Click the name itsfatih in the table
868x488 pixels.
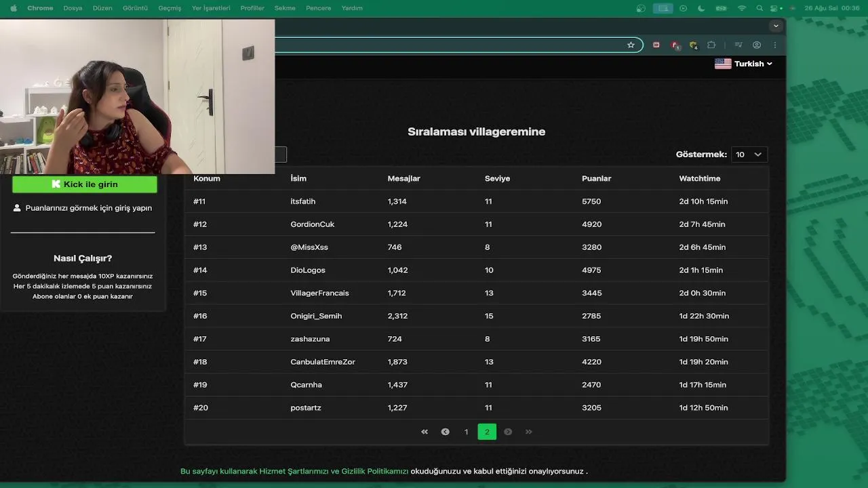(x=303, y=201)
